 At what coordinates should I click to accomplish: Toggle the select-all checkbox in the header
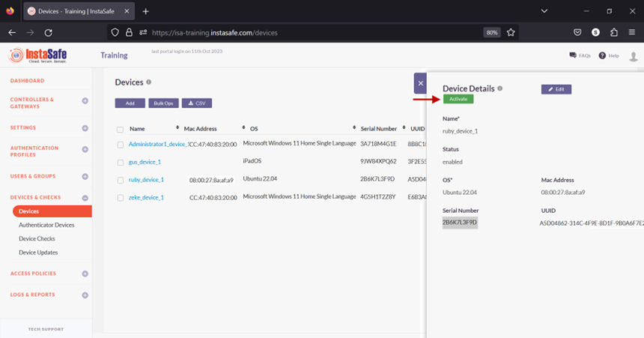pos(121,129)
